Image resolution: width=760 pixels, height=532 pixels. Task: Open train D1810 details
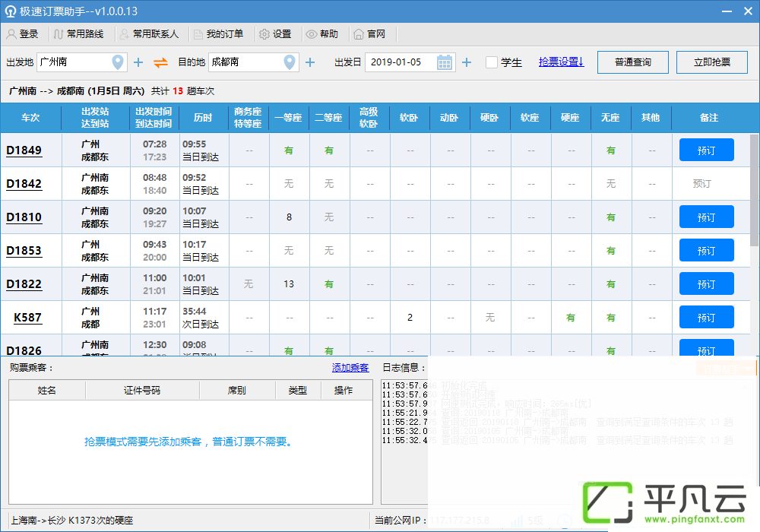point(24,217)
